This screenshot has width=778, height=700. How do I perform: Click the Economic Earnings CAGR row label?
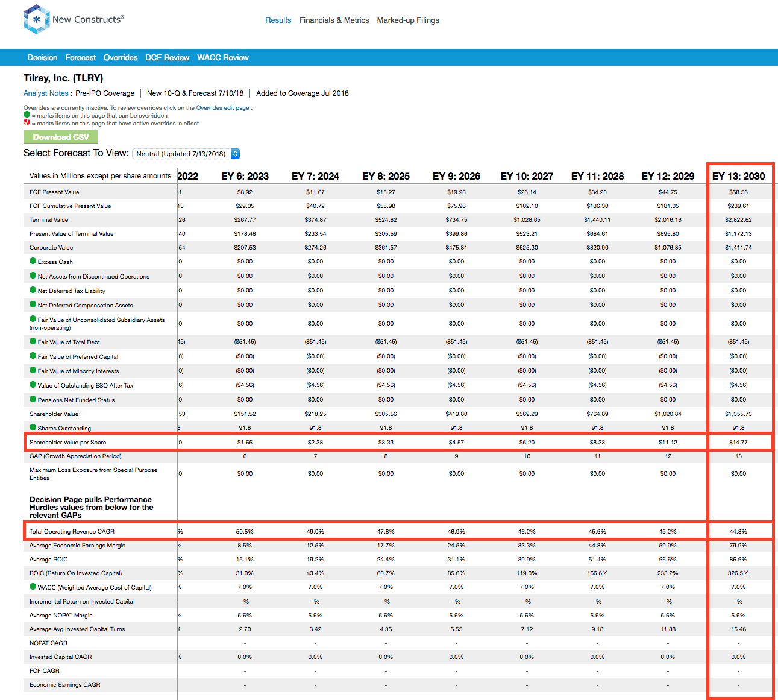pyautogui.click(x=65, y=684)
